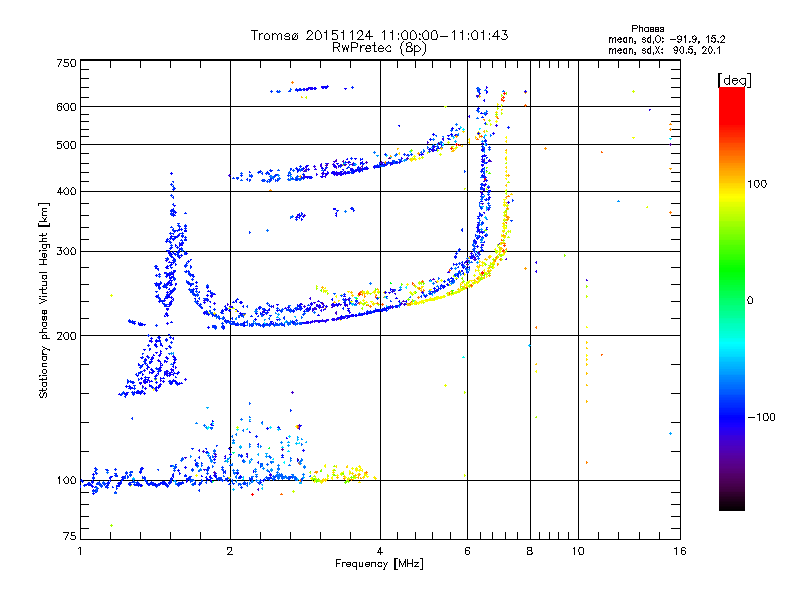Click the '500' height axis tick label

66,145
